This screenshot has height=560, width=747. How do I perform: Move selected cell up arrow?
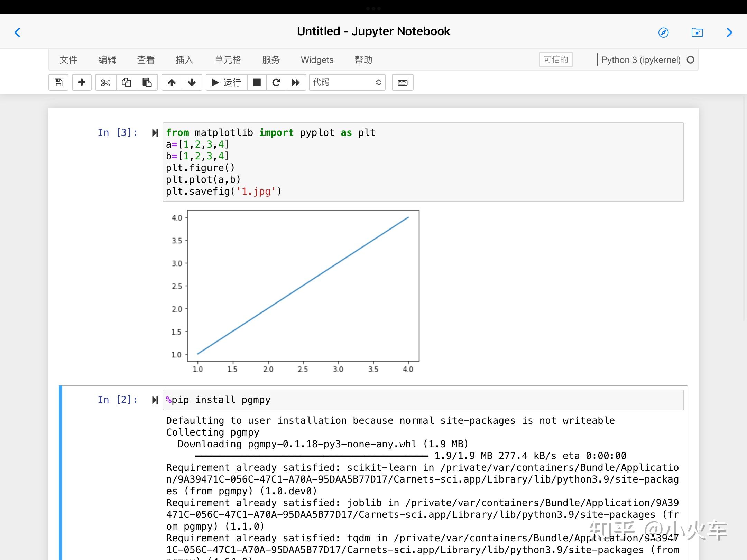point(172,82)
